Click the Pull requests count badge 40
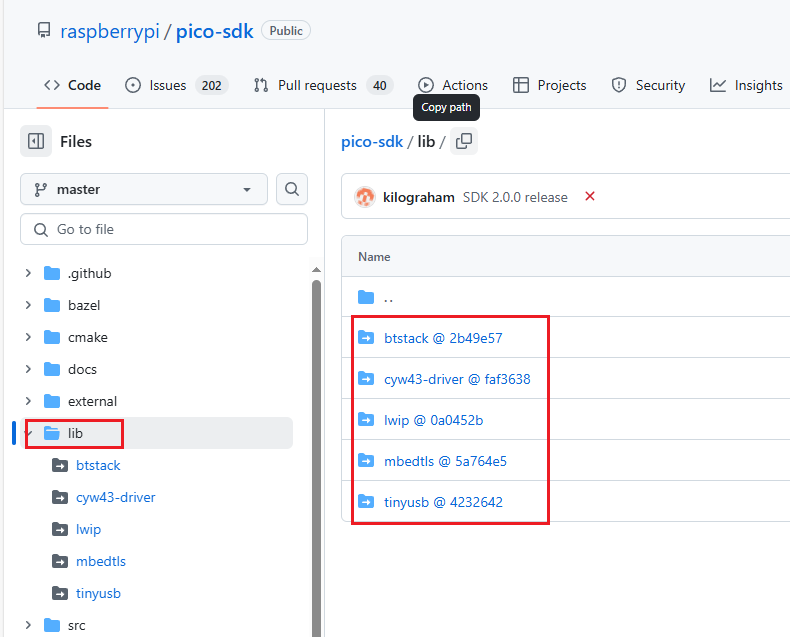The height and width of the screenshot is (637, 790). [380, 85]
